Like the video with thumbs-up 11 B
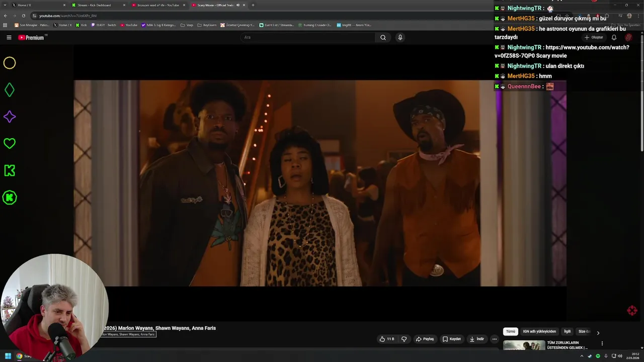The image size is (644, 362). coord(387,339)
